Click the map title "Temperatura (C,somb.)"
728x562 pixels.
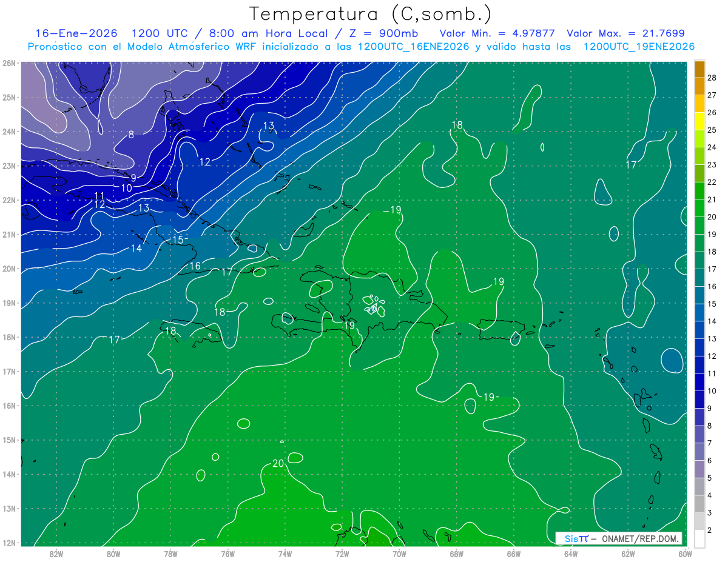(371, 15)
